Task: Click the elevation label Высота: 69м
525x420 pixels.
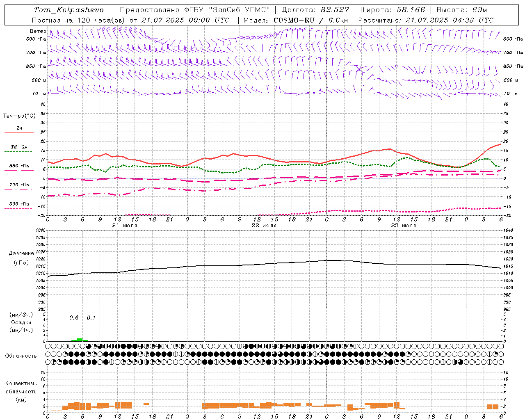Action: point(462,10)
